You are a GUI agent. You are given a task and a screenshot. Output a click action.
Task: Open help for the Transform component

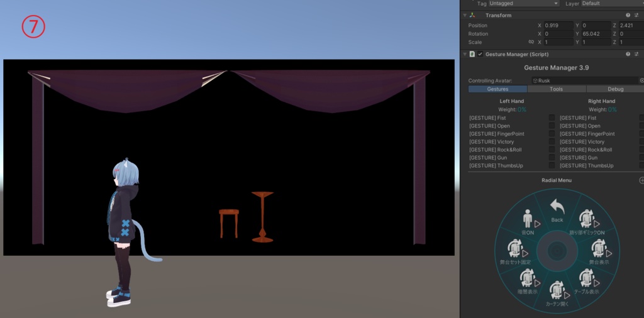click(x=628, y=15)
